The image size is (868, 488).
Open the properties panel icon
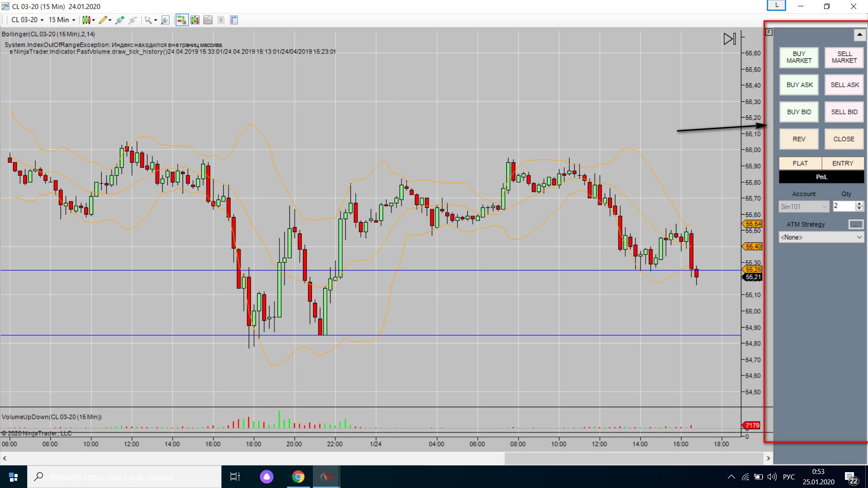pos(234,20)
